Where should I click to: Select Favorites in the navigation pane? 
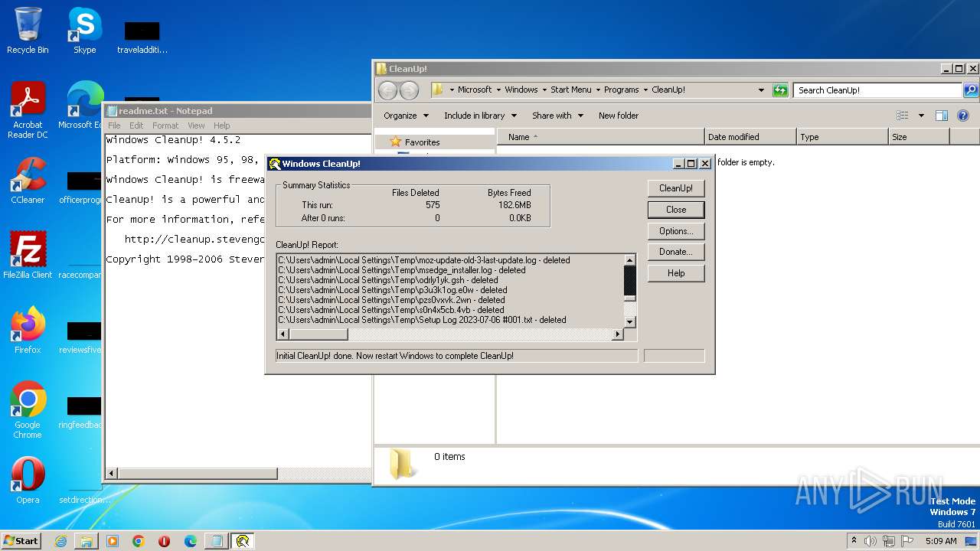[422, 142]
